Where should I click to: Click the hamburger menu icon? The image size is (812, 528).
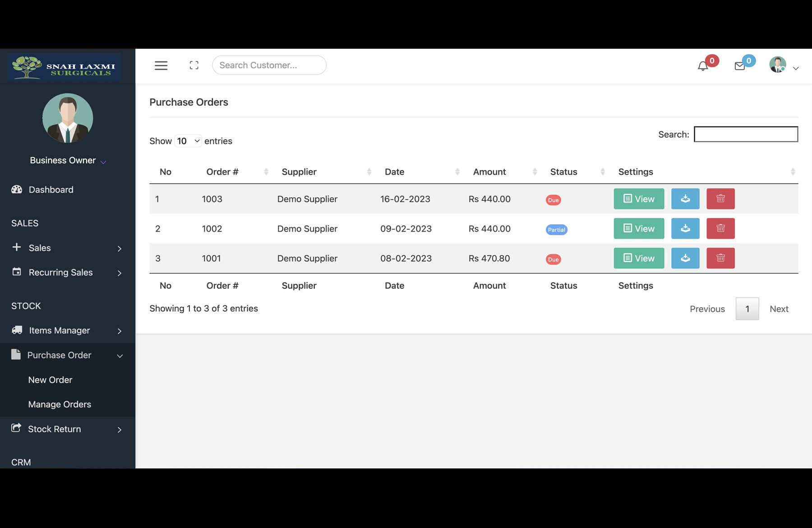[161, 65]
